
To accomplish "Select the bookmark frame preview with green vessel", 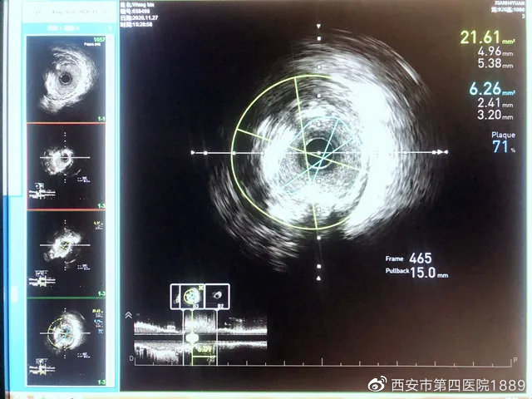I will coord(193,295).
